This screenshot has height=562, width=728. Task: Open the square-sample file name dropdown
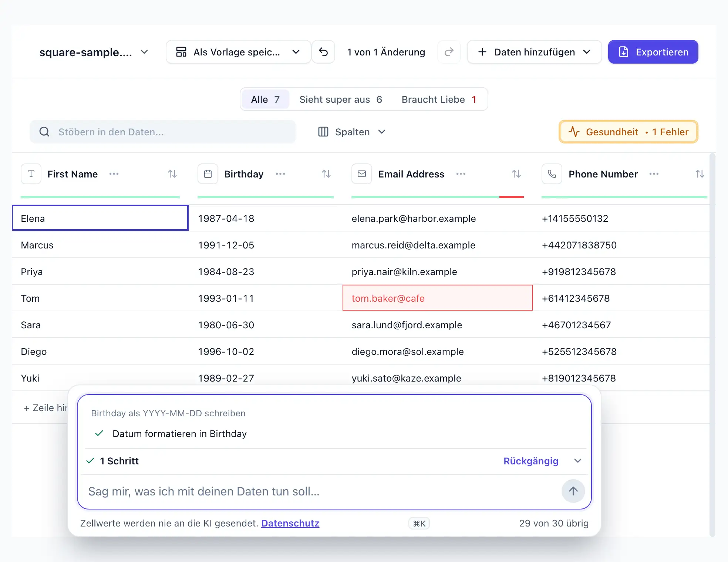[94, 52]
